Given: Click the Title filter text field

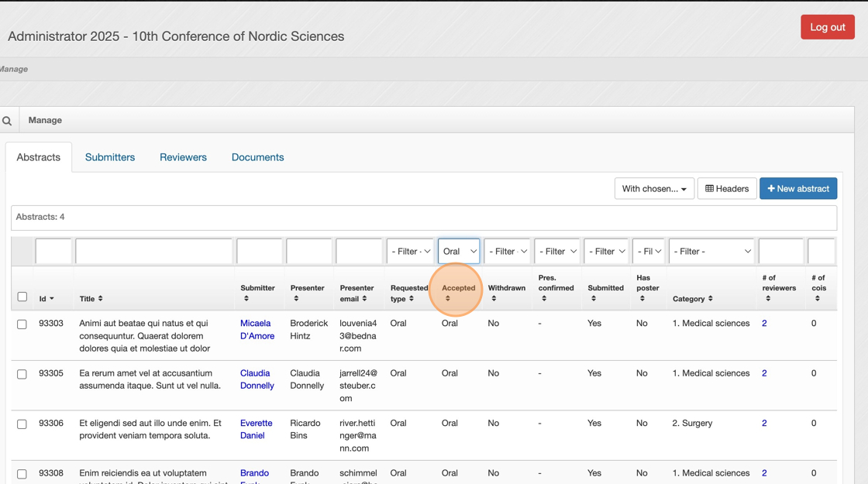Looking at the screenshot, I should (x=153, y=251).
